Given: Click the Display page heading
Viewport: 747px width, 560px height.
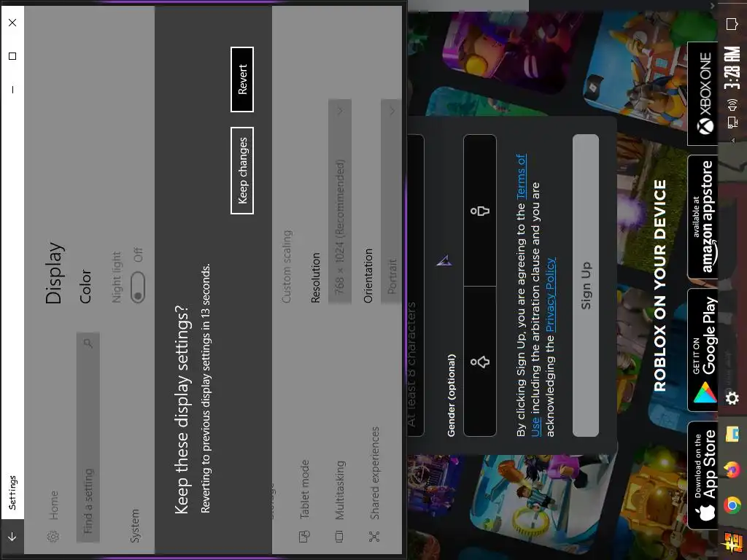Looking at the screenshot, I should pyautogui.click(x=54, y=273).
